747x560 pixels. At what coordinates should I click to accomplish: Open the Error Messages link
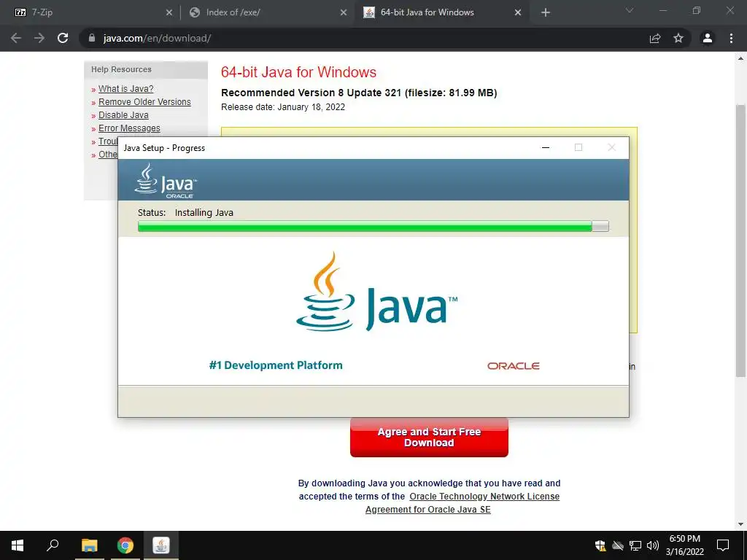pyautogui.click(x=129, y=128)
